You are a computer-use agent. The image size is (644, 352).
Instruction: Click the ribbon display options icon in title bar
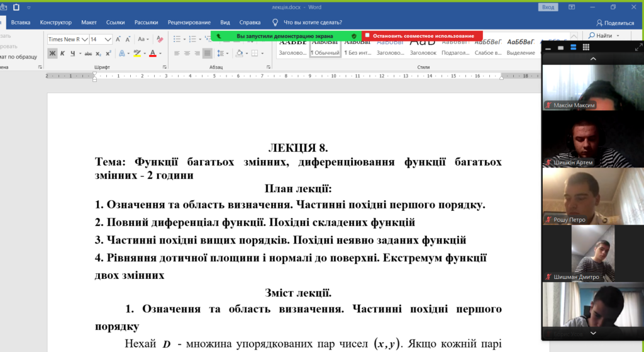point(572,7)
